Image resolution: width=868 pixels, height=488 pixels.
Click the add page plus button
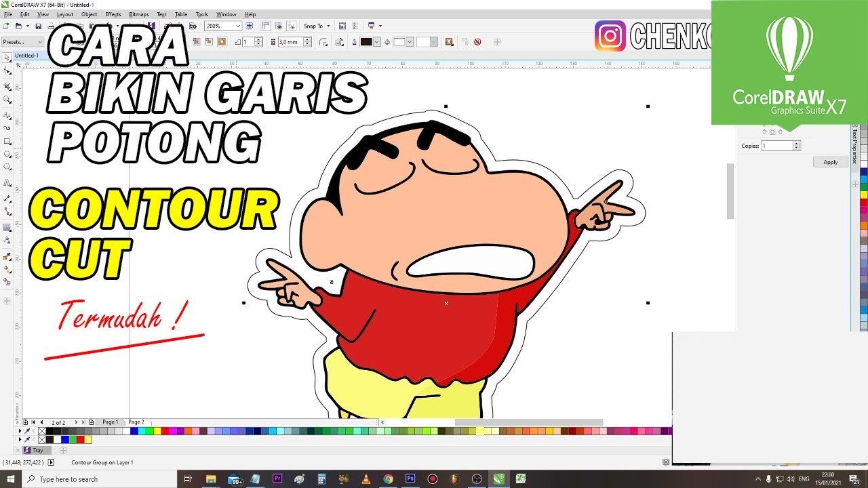[x=25, y=422]
